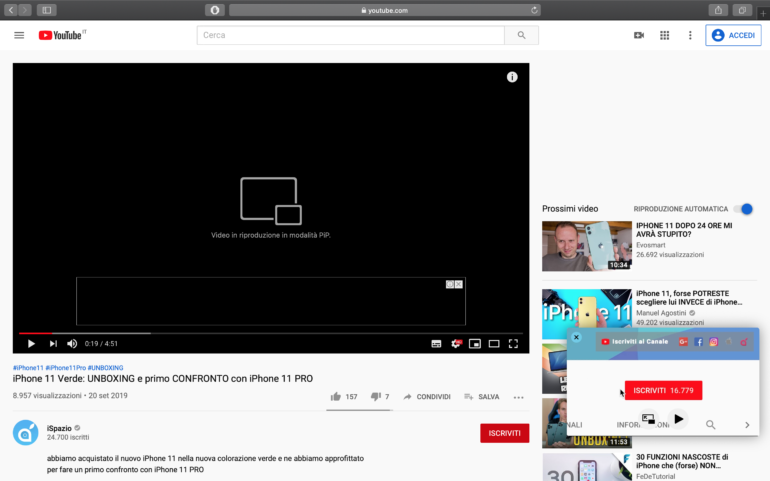The height and width of the screenshot is (481, 770).
Task: Like the video (157)
Action: (344, 396)
